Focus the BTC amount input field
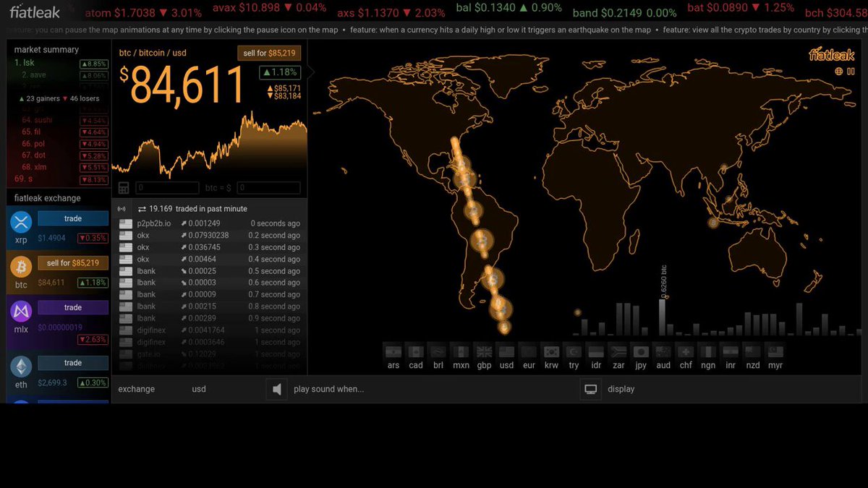868x488 pixels. (x=168, y=188)
